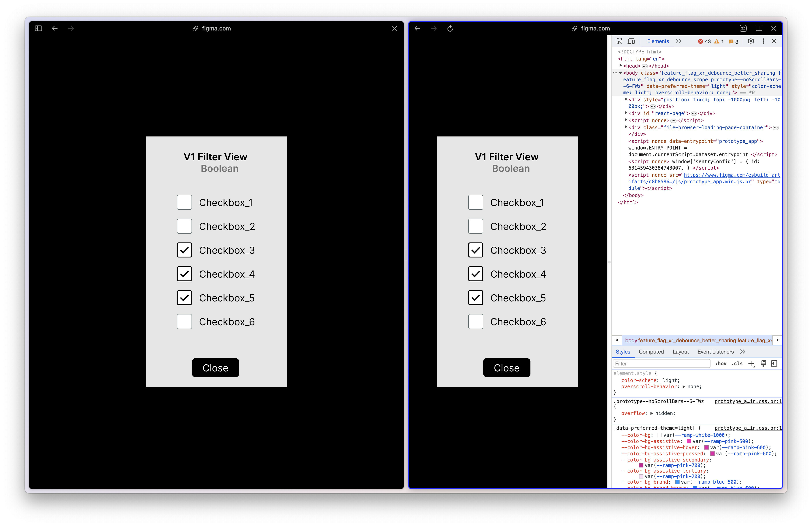Open the 3 issues indicator
The height and width of the screenshot is (526, 812).
click(733, 42)
